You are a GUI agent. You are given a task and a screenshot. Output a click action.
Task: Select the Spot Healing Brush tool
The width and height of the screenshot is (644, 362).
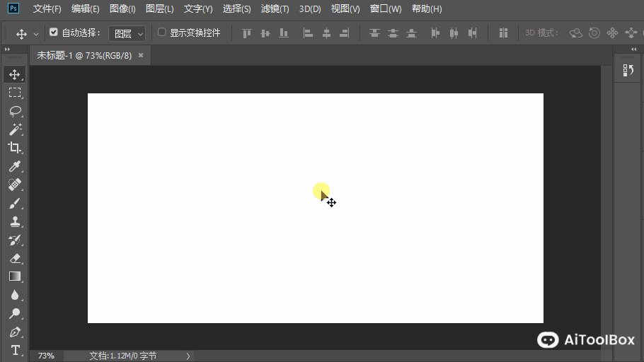(x=15, y=185)
